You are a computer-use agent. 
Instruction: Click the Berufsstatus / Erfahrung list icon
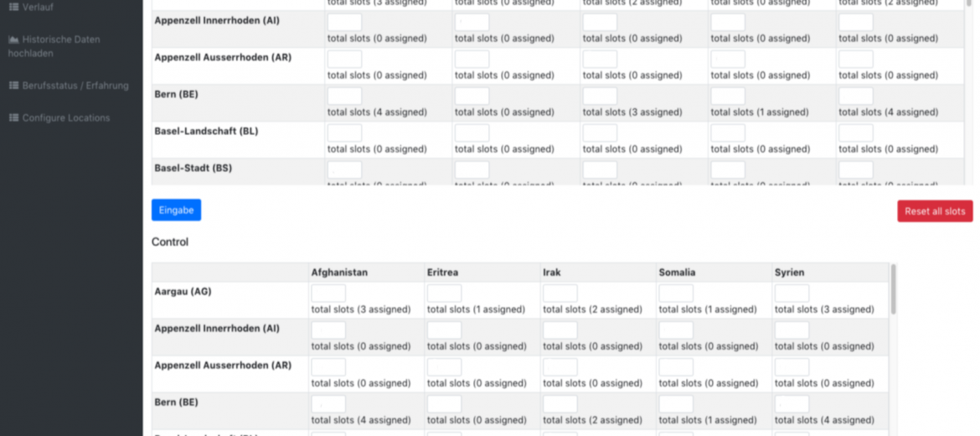point(13,85)
